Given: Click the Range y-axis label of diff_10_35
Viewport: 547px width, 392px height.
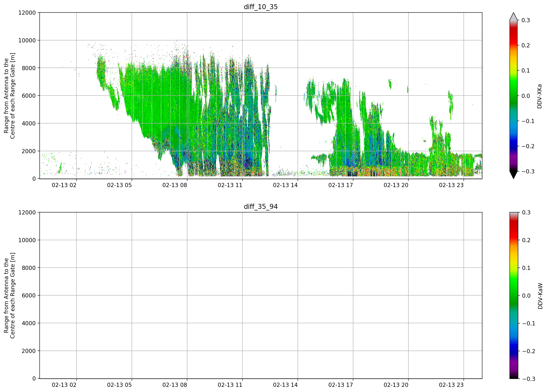Looking at the screenshot, I should (x=9, y=96).
